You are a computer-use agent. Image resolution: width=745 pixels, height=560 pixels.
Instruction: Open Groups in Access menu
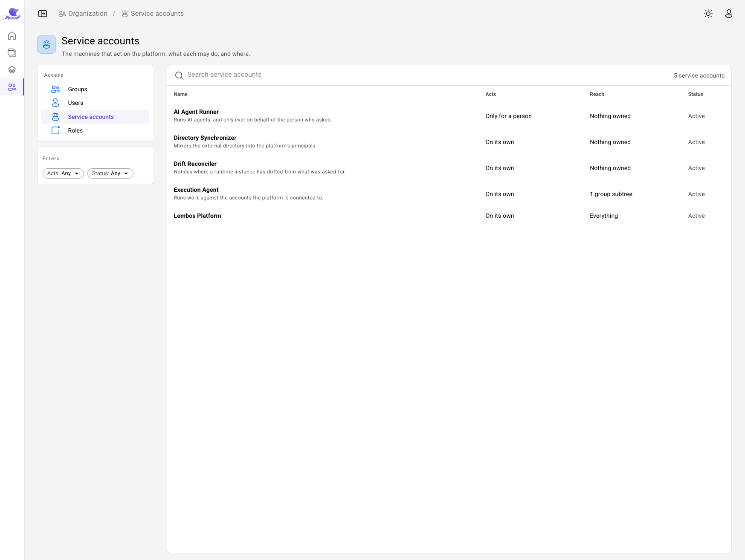[95, 89]
